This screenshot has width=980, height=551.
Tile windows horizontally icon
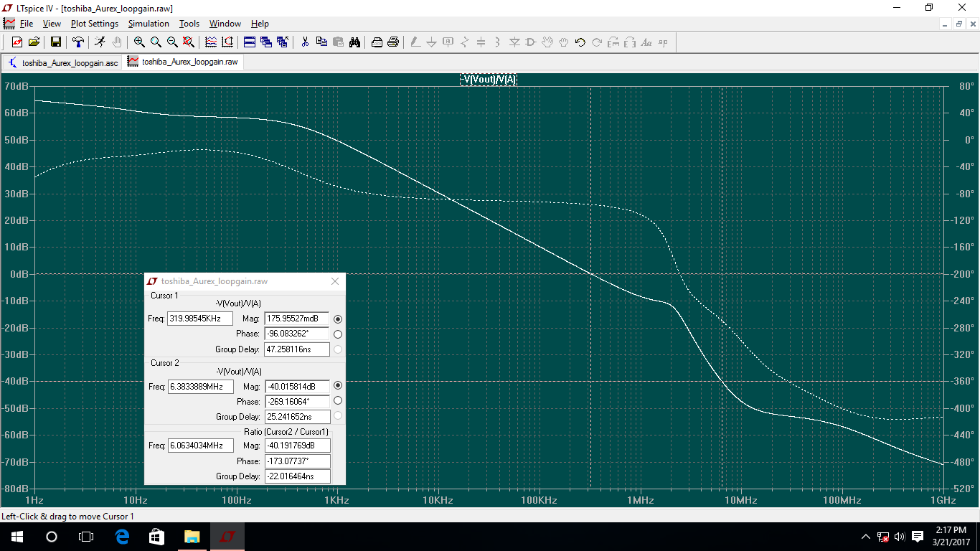coord(250,42)
